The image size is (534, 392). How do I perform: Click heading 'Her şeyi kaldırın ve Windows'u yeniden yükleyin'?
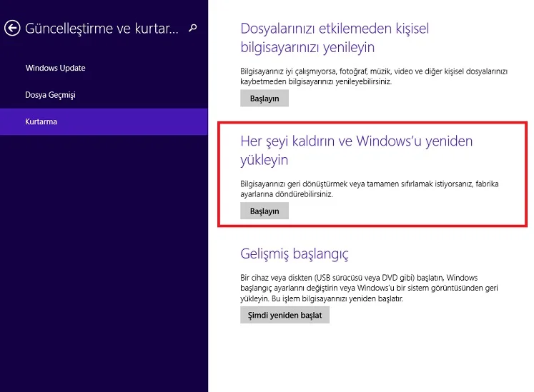pos(357,151)
